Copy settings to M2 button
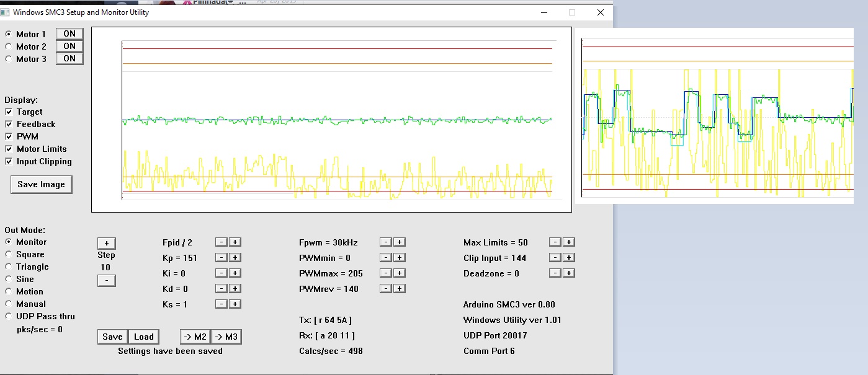 tap(195, 337)
